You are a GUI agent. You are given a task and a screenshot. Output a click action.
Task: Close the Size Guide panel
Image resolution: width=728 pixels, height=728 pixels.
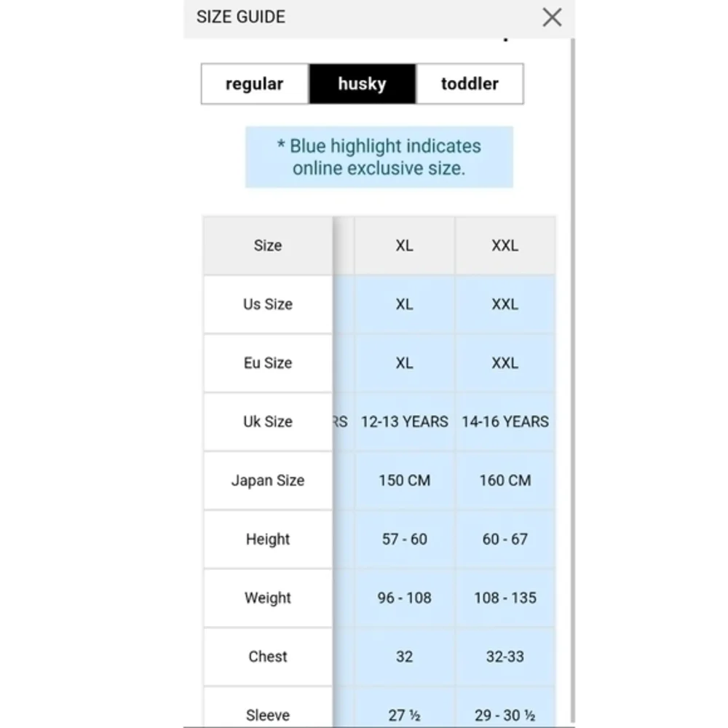click(552, 17)
